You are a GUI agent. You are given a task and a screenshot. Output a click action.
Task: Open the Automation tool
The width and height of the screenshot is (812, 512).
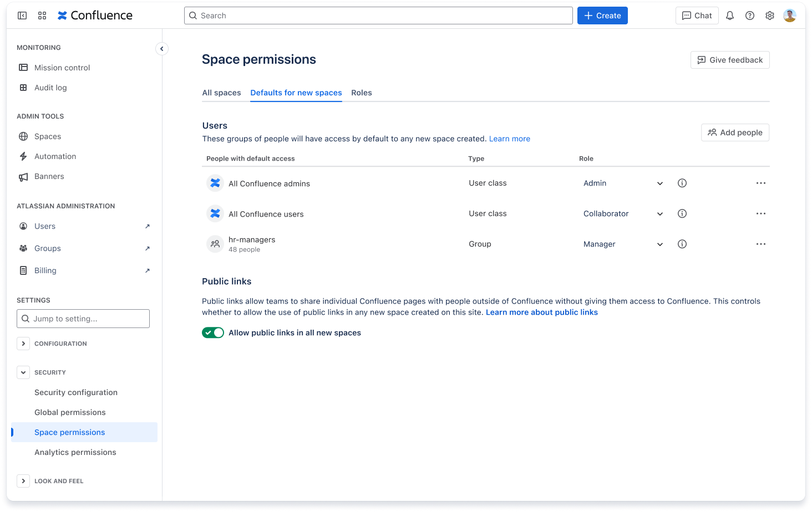click(55, 156)
